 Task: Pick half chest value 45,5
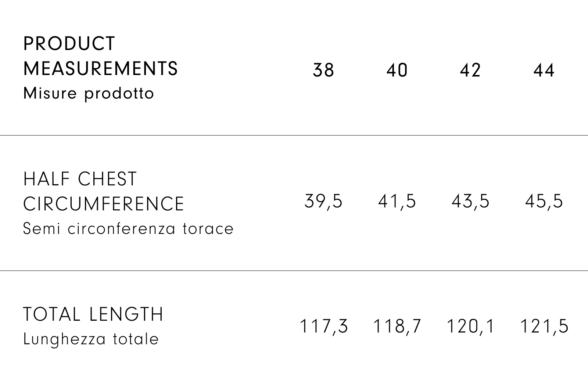click(544, 202)
